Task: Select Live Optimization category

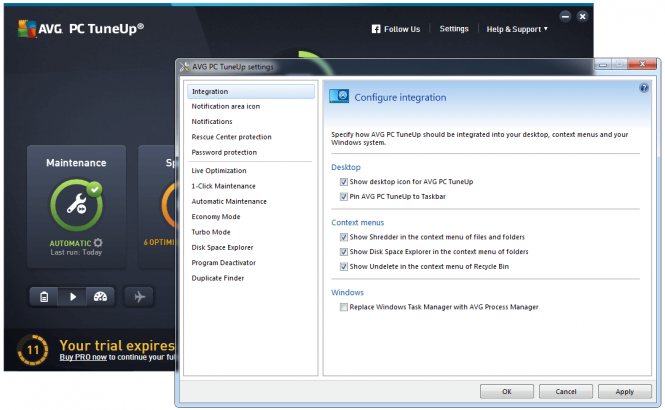Action: 218,170
